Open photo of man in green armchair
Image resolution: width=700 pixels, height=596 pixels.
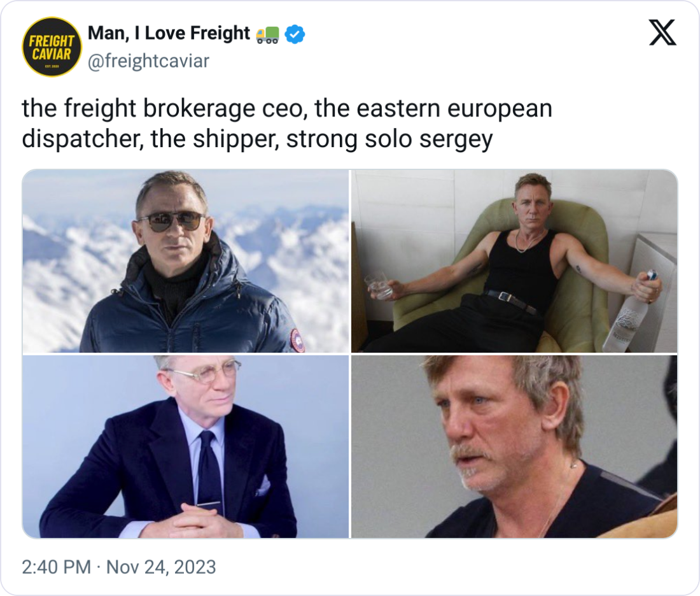(x=514, y=261)
